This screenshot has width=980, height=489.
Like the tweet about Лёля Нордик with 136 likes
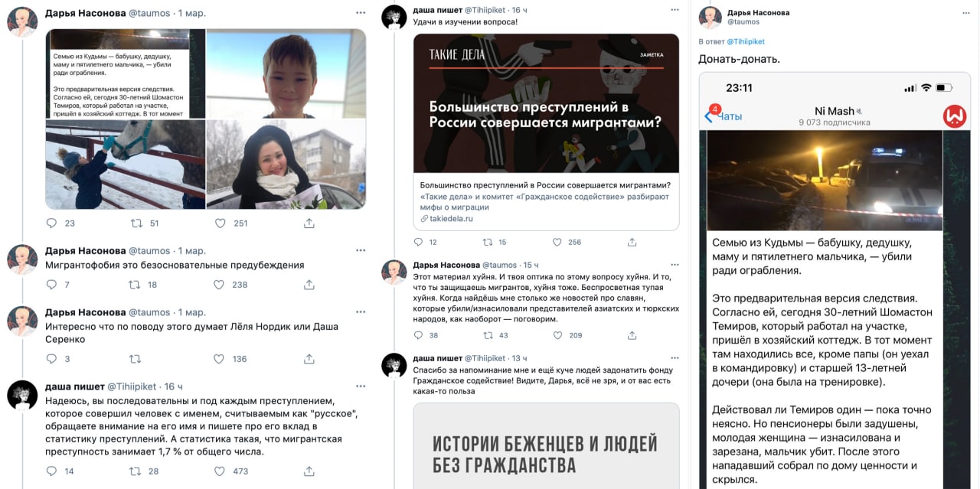click(x=220, y=359)
